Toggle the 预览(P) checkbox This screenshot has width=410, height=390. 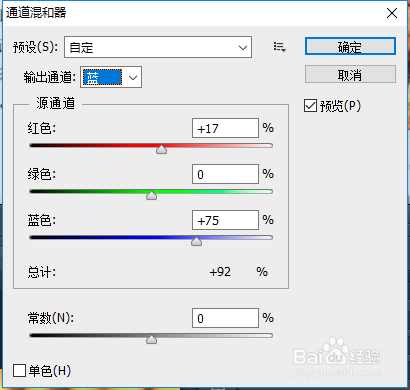(x=310, y=106)
